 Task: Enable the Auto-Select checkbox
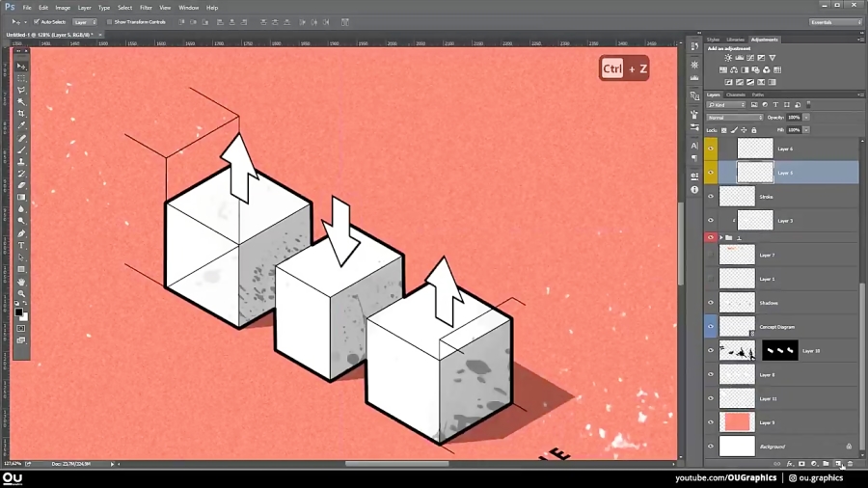coord(37,21)
